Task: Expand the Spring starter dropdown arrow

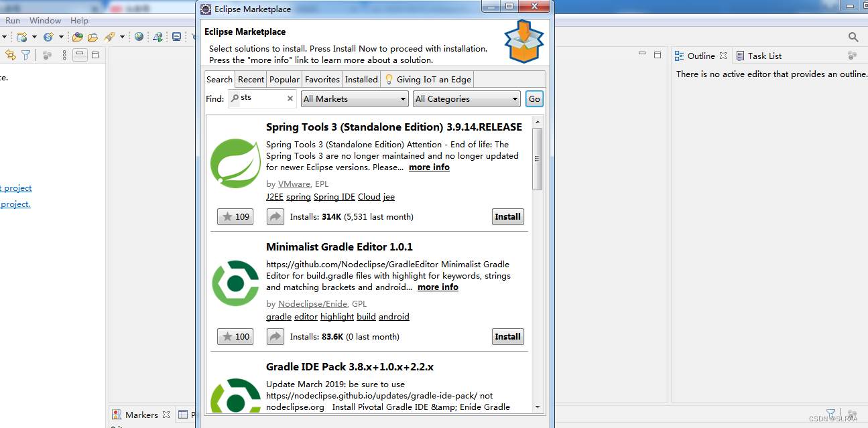Action: click(x=61, y=37)
